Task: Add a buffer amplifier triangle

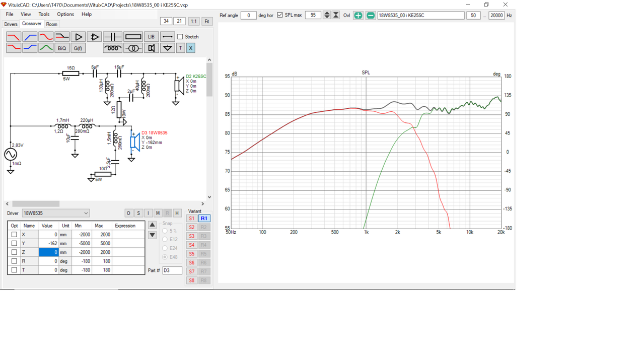Action: coord(78,37)
